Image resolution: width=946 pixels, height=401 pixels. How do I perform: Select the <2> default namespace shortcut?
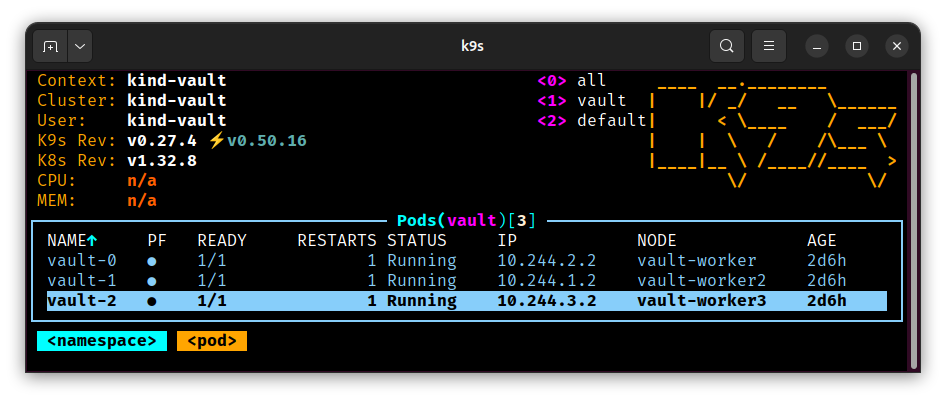click(591, 121)
